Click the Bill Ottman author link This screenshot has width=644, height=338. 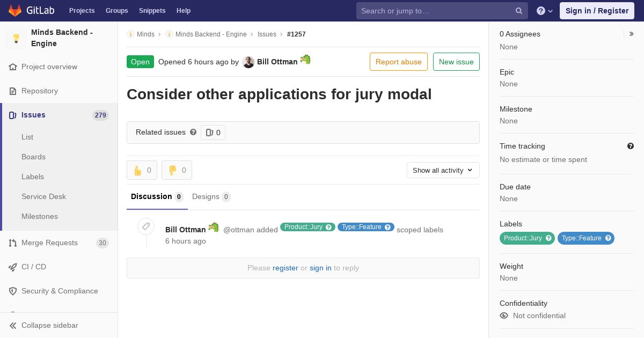point(277,62)
